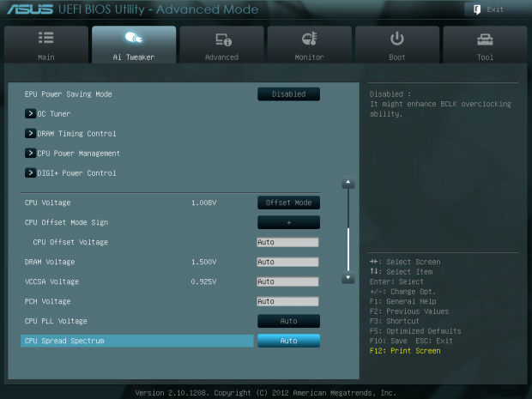Click the Exit door icon

[x=476, y=9]
